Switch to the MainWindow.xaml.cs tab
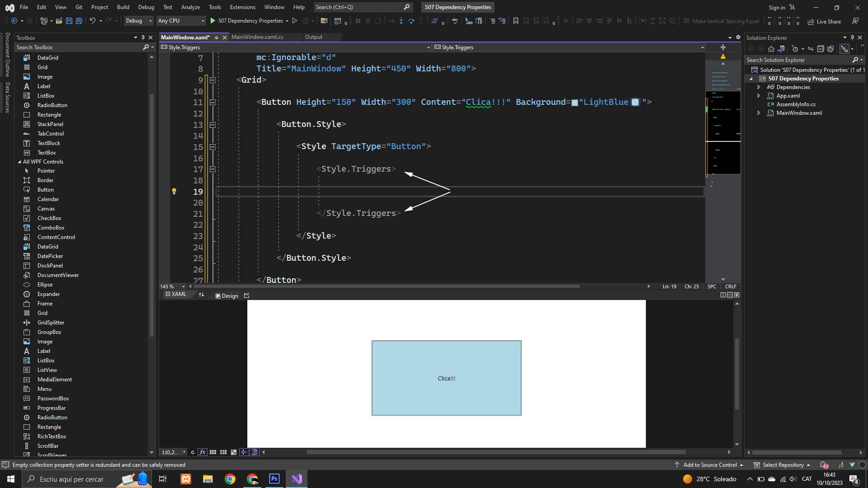 coord(257,37)
